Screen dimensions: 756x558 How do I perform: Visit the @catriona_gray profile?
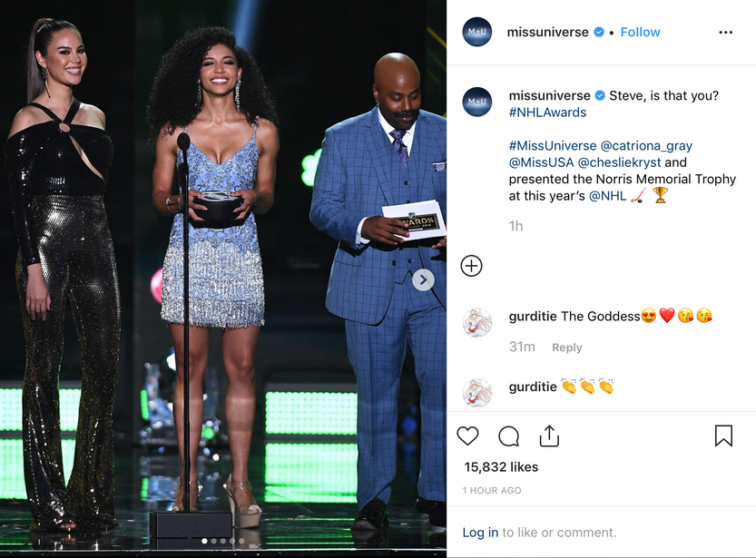pos(646,145)
